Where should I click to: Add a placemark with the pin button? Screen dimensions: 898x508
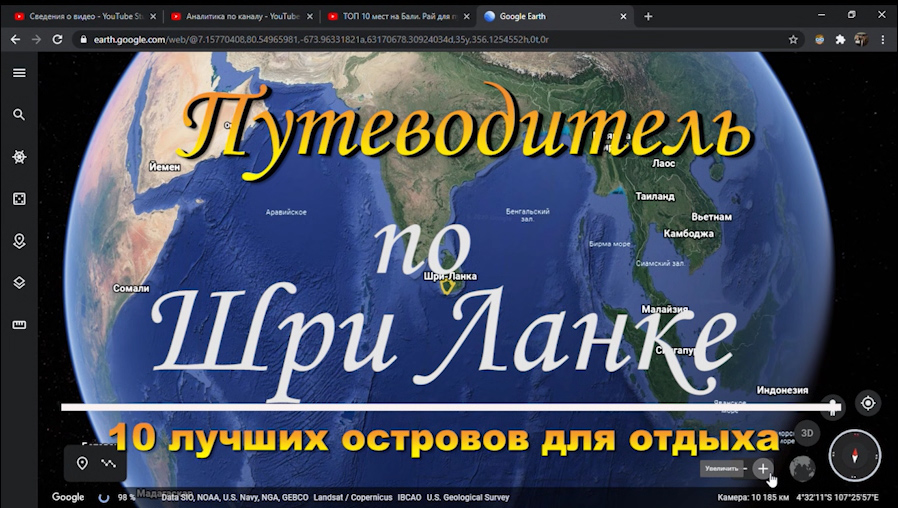(x=82, y=463)
